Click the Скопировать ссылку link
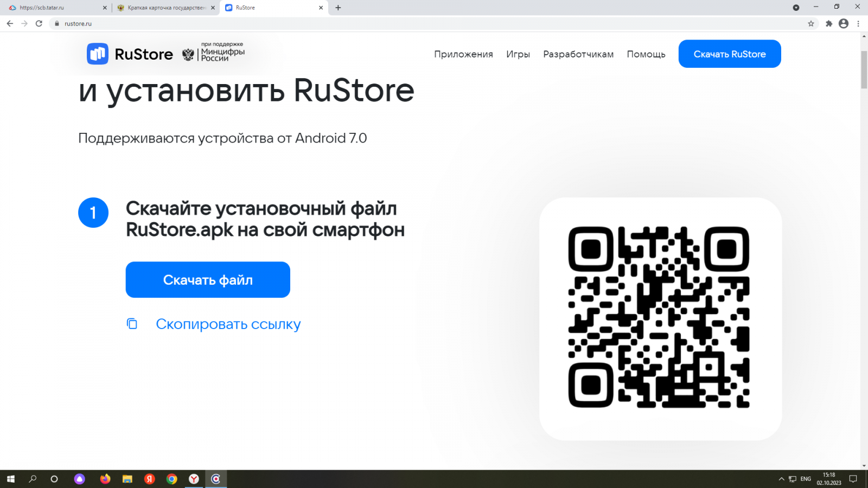This screenshot has width=868, height=488. 228,324
